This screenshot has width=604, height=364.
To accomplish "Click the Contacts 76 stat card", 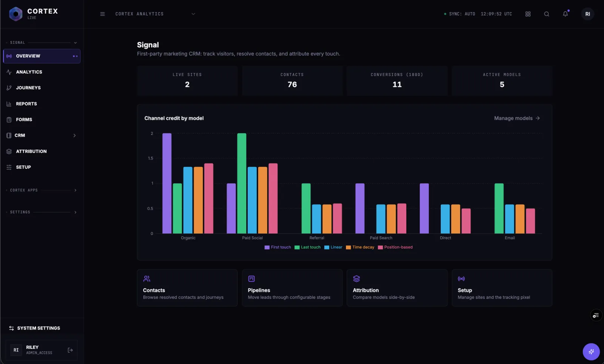I will pos(292,80).
